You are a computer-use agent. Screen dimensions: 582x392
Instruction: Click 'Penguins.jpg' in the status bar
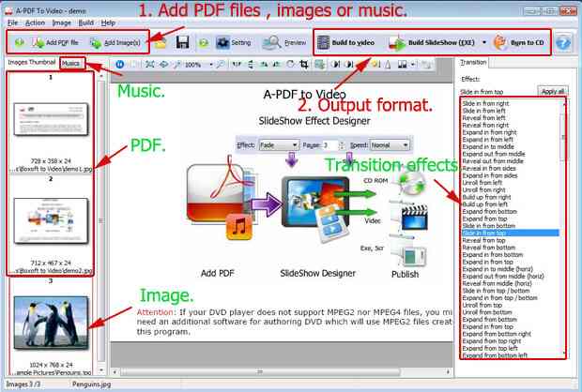(x=91, y=384)
